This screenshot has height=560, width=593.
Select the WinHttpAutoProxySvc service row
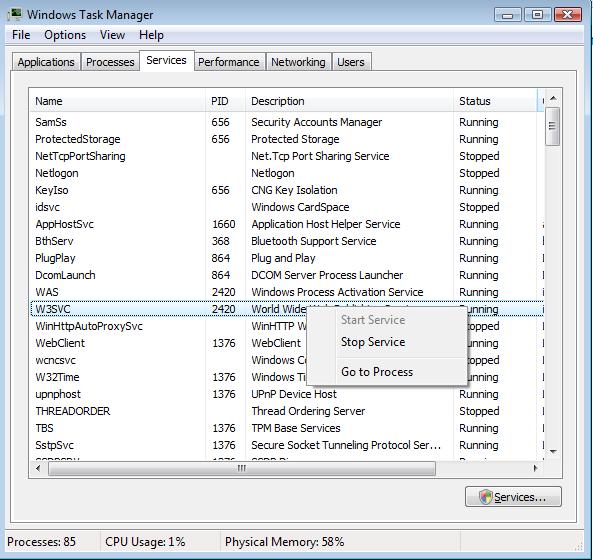coord(286,326)
